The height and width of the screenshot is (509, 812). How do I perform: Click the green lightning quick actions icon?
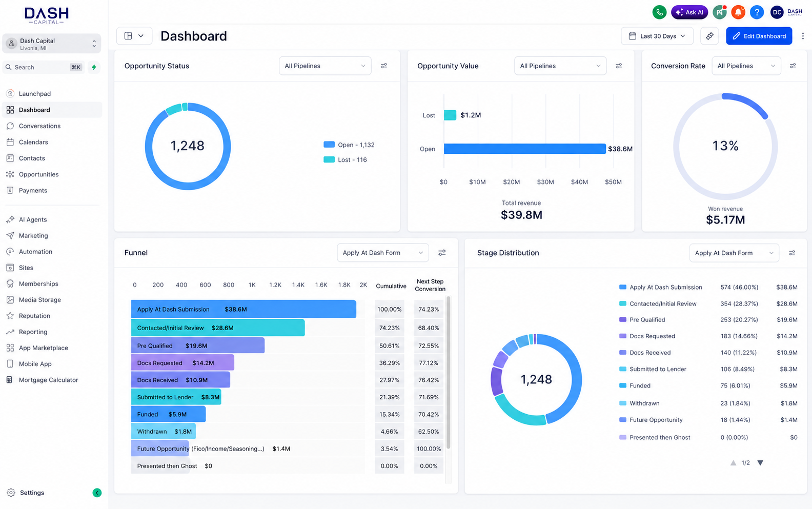(x=94, y=67)
